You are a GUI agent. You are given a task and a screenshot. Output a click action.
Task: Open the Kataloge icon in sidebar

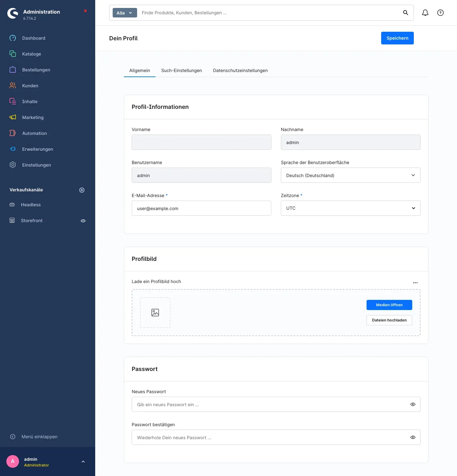click(x=13, y=54)
